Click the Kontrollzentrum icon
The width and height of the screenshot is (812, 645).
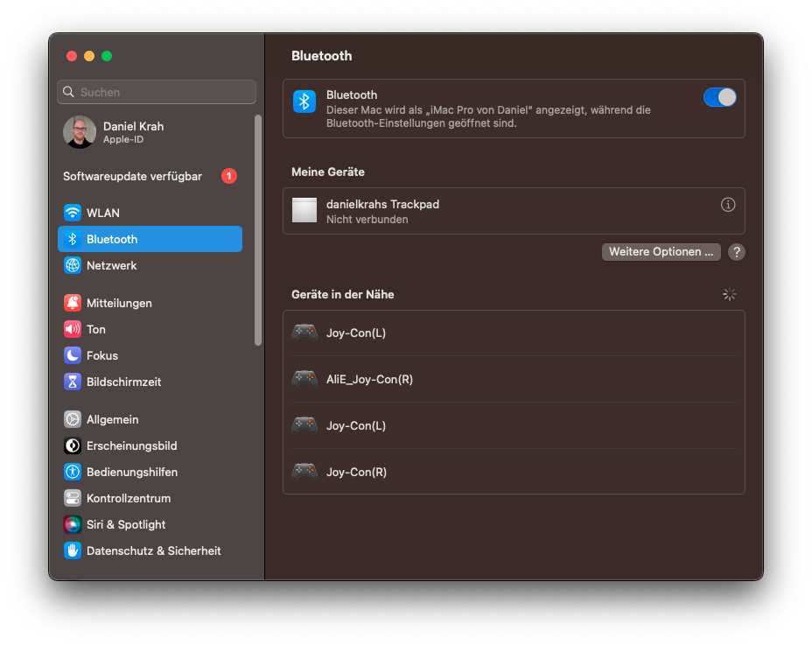pos(73,498)
